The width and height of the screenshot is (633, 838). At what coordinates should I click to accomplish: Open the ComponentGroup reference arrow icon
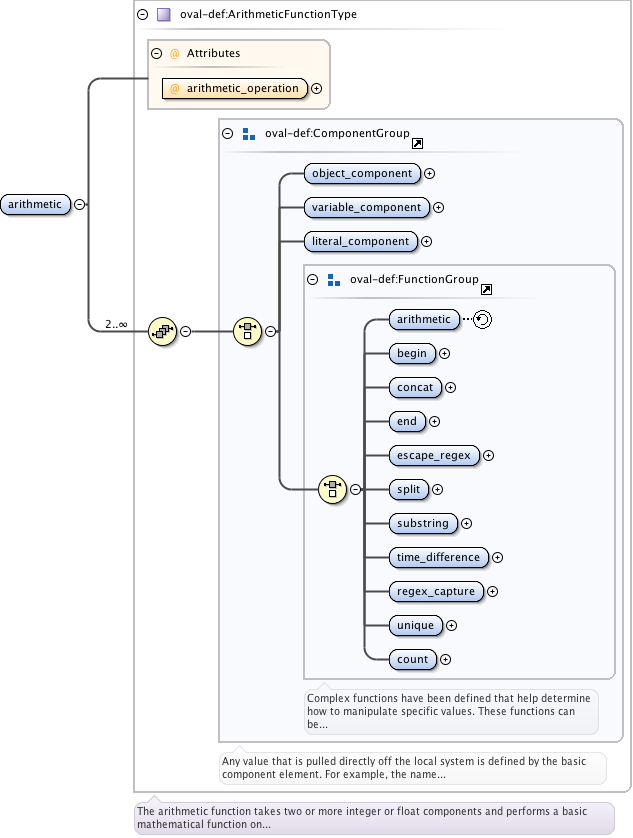[x=417, y=144]
